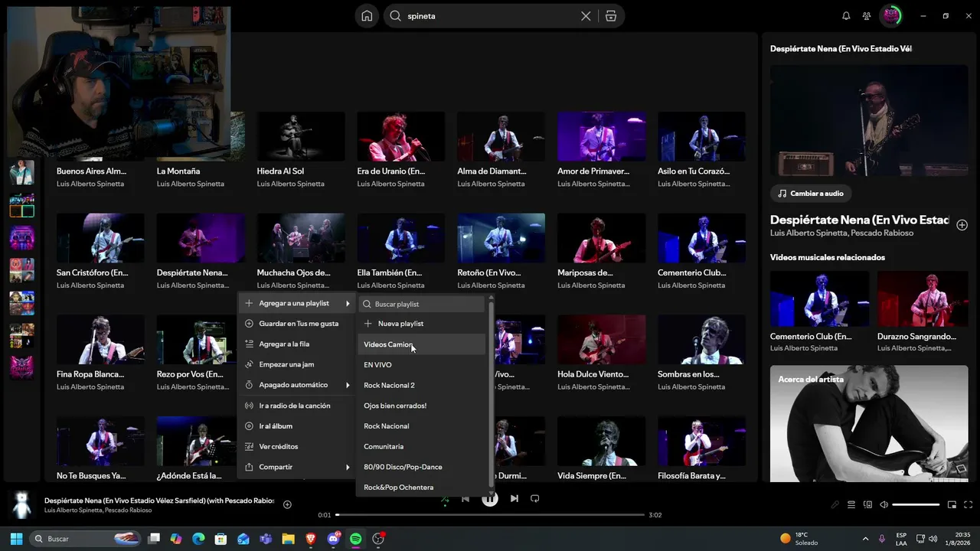
Task: Click the 'San Cristóforo (En...' title
Action: coord(92,272)
